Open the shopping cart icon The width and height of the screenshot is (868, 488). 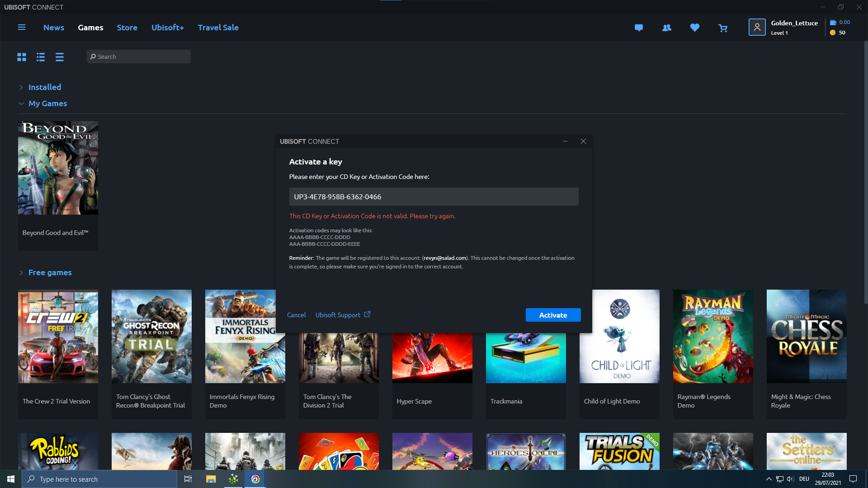point(723,28)
